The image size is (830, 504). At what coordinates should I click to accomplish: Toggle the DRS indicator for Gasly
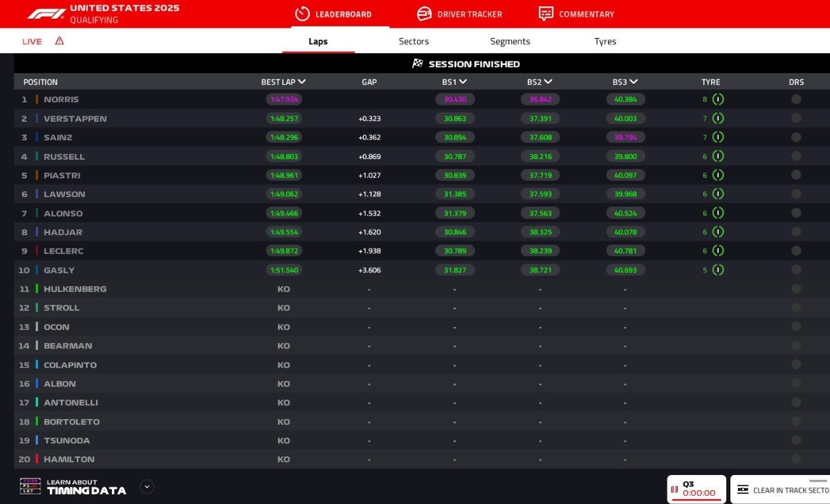pyautogui.click(x=796, y=270)
